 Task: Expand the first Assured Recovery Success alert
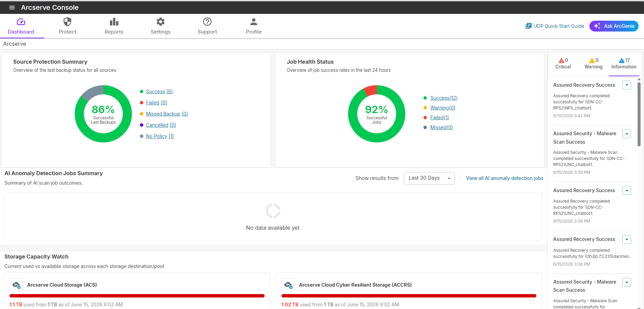coord(627,85)
